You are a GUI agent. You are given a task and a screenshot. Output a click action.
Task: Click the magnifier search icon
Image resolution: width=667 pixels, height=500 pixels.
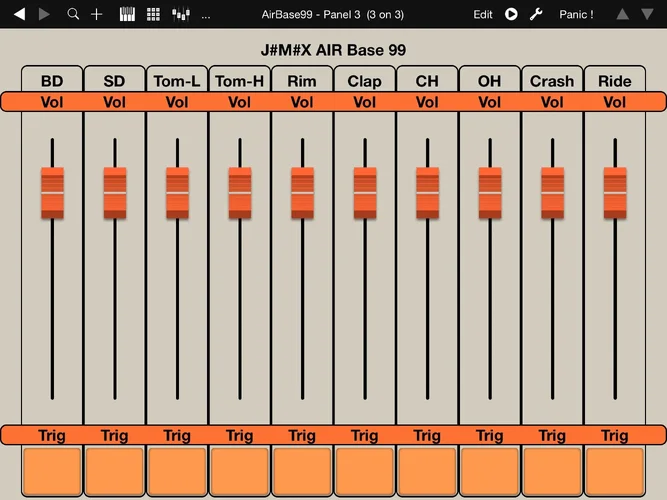pos(73,14)
